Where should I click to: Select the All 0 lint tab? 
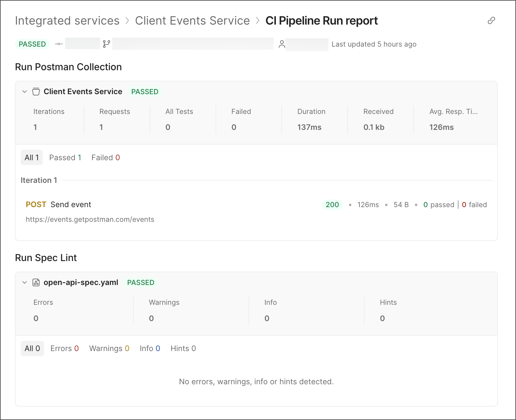pyautogui.click(x=32, y=348)
